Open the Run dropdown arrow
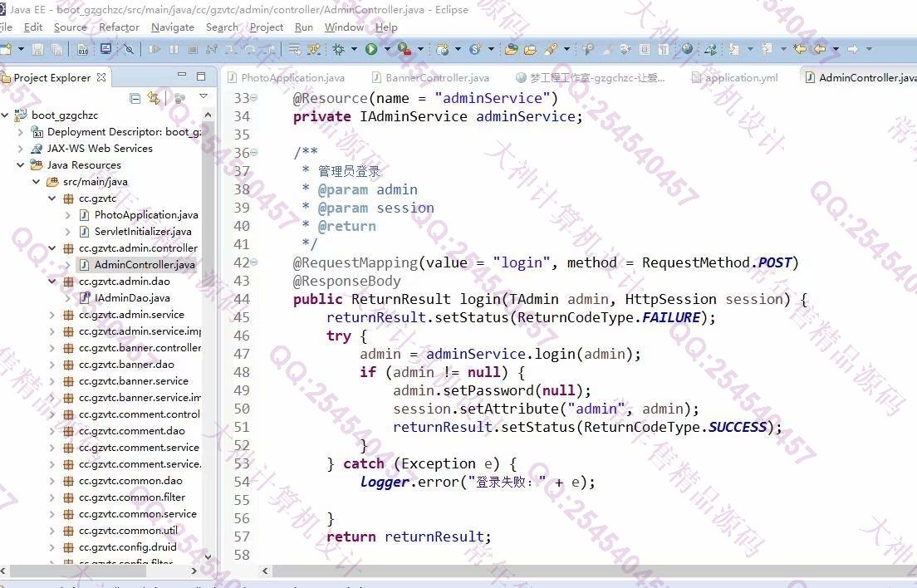917x588 pixels. pos(386,50)
